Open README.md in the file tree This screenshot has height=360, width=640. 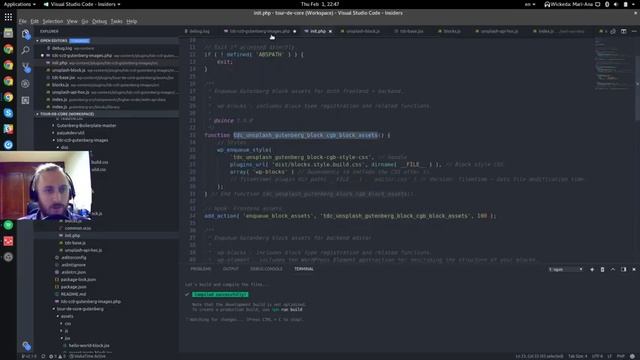pyautogui.click(x=73, y=294)
